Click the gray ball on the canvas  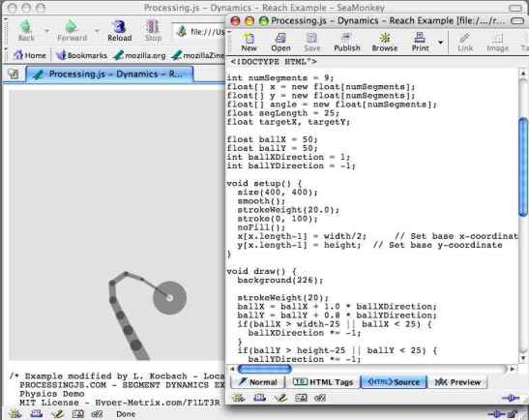click(169, 298)
